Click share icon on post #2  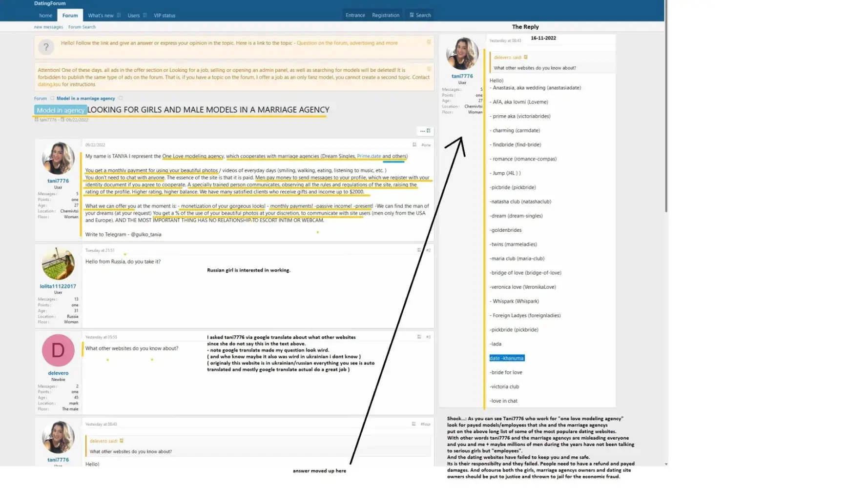click(419, 250)
